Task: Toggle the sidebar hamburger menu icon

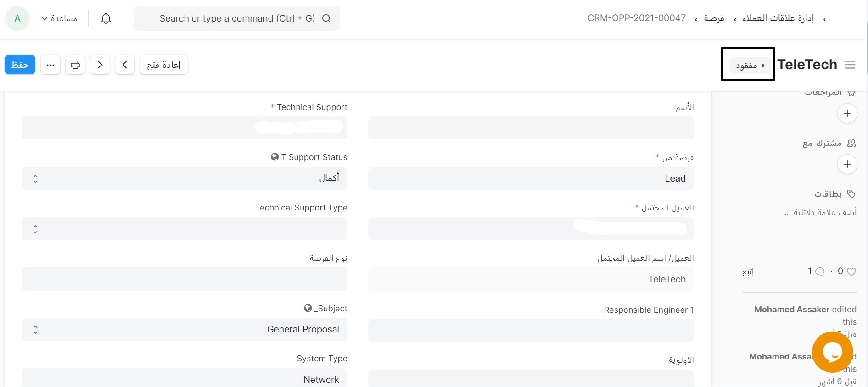Action: point(850,65)
